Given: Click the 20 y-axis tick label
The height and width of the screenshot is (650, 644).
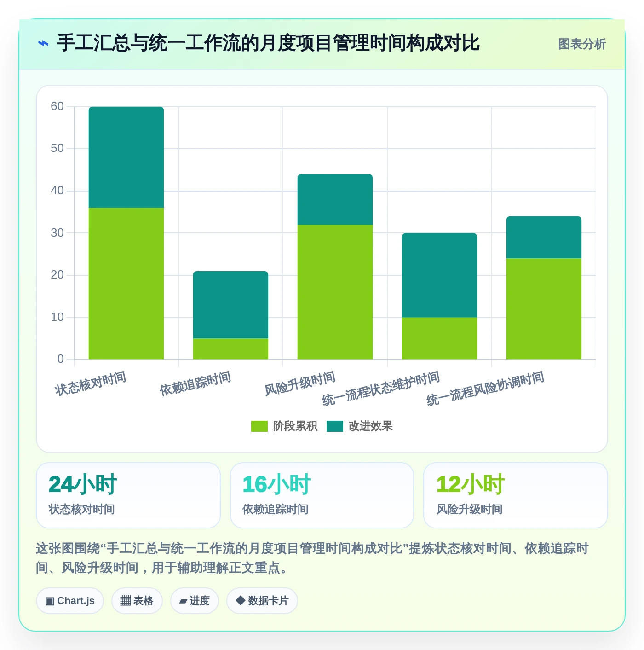Looking at the screenshot, I should (57, 275).
